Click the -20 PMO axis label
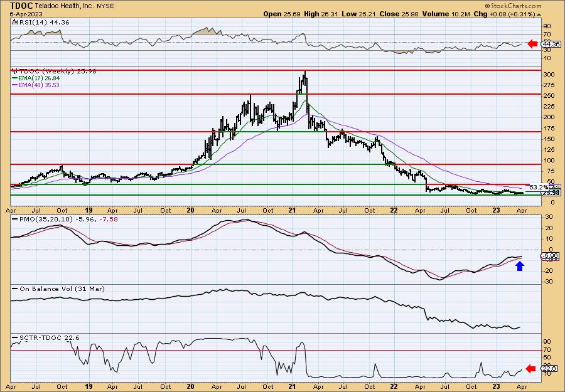The image size is (565, 392). pyautogui.click(x=548, y=270)
